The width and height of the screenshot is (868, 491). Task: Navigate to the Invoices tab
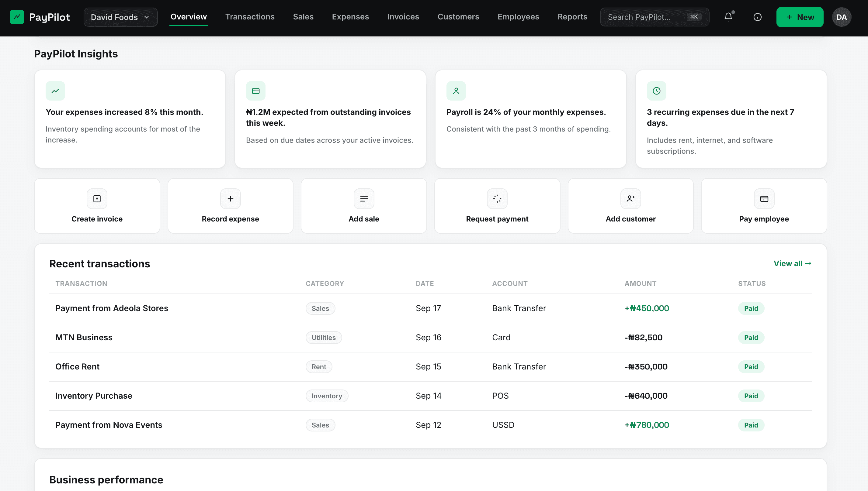(x=403, y=16)
